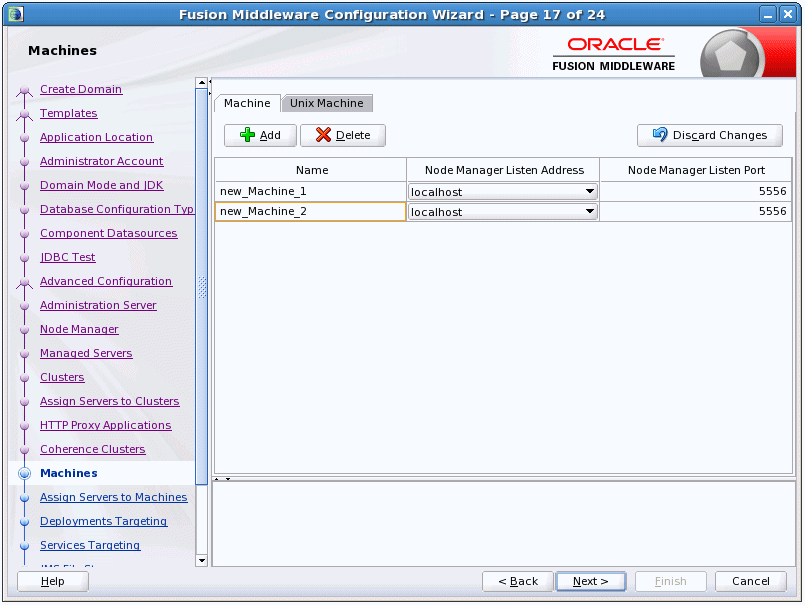Go back with the Back button
Viewport: 805px width, 605px height.
pyautogui.click(x=518, y=581)
